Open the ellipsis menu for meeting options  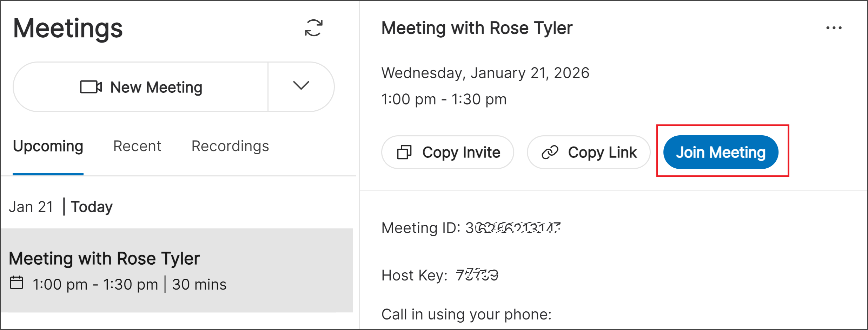834,27
